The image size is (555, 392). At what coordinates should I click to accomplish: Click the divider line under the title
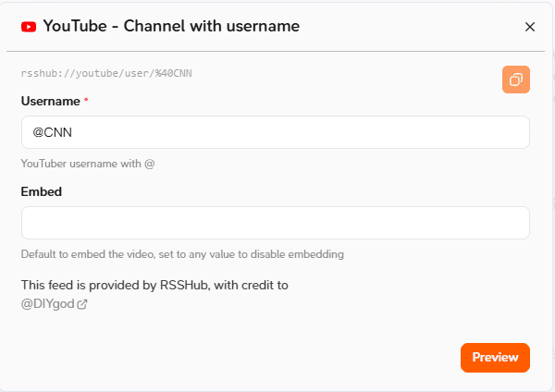point(276,51)
